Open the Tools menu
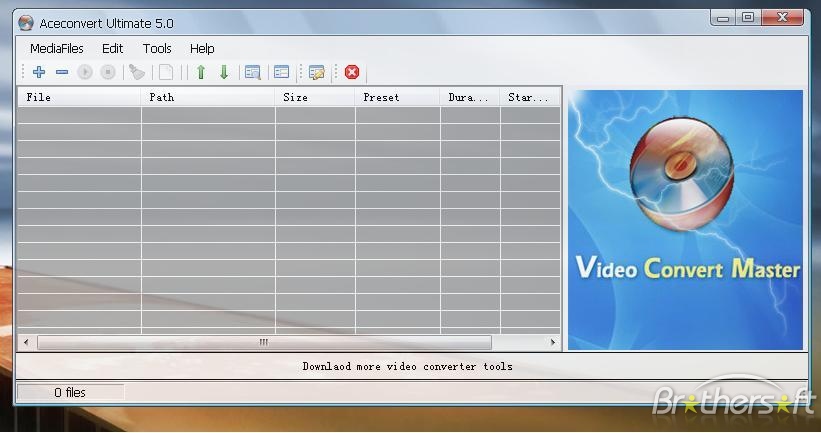Image resolution: width=821 pixels, height=433 pixels. pyautogui.click(x=157, y=49)
